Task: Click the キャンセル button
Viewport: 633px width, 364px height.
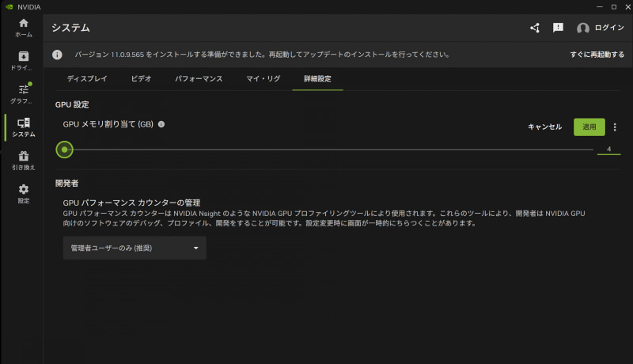Action: point(544,127)
